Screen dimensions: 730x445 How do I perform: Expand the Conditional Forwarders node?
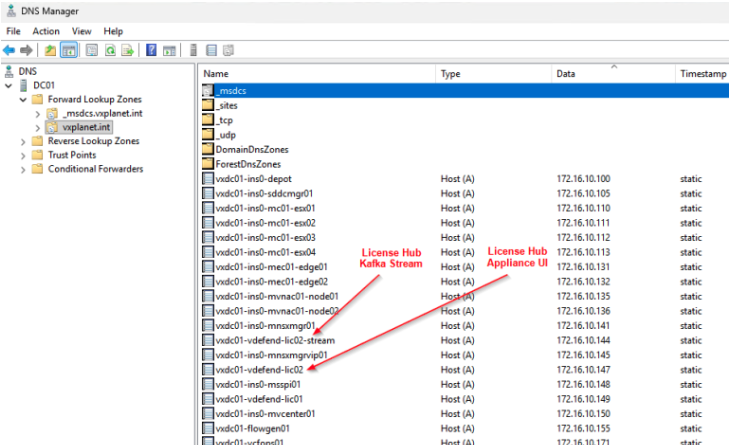(x=23, y=169)
